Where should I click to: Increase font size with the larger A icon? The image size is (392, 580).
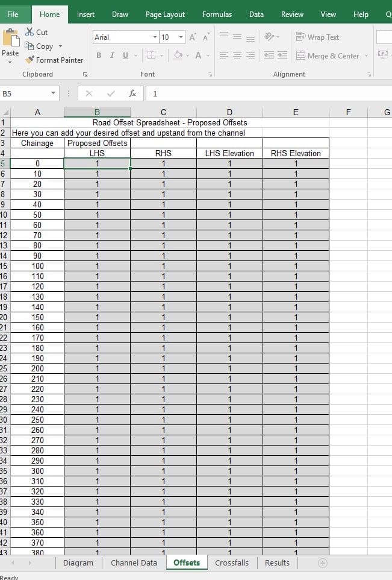[x=193, y=37]
